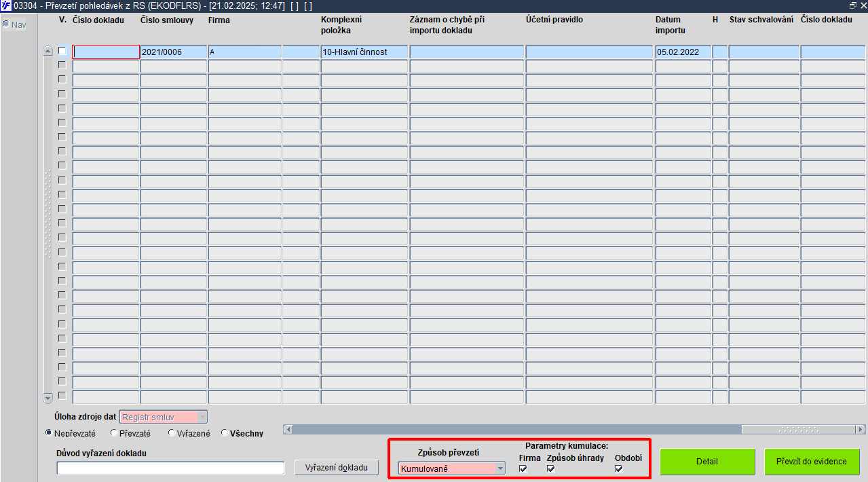Click the Číslo dokladu field in first row
This screenshot has height=482, width=868.
click(106, 52)
